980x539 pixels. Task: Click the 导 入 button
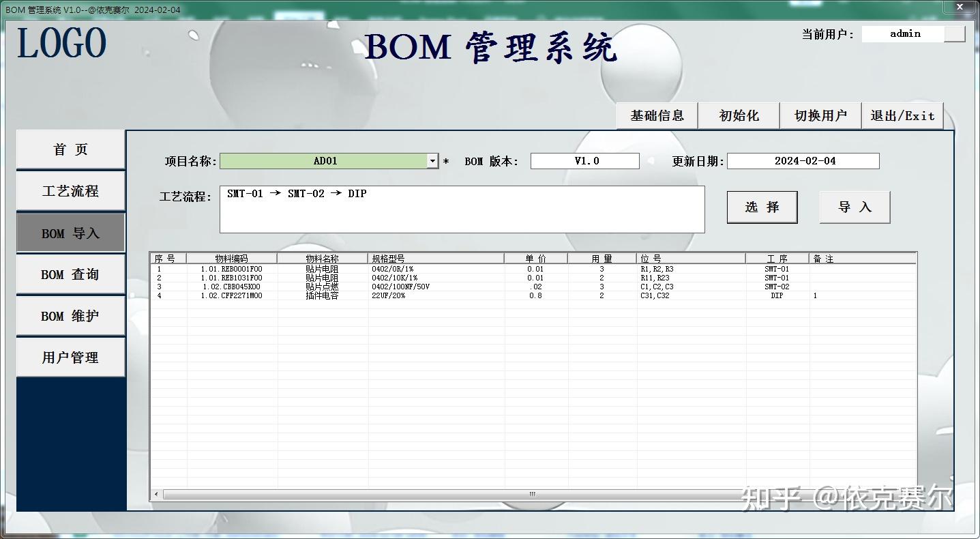pyautogui.click(x=855, y=207)
